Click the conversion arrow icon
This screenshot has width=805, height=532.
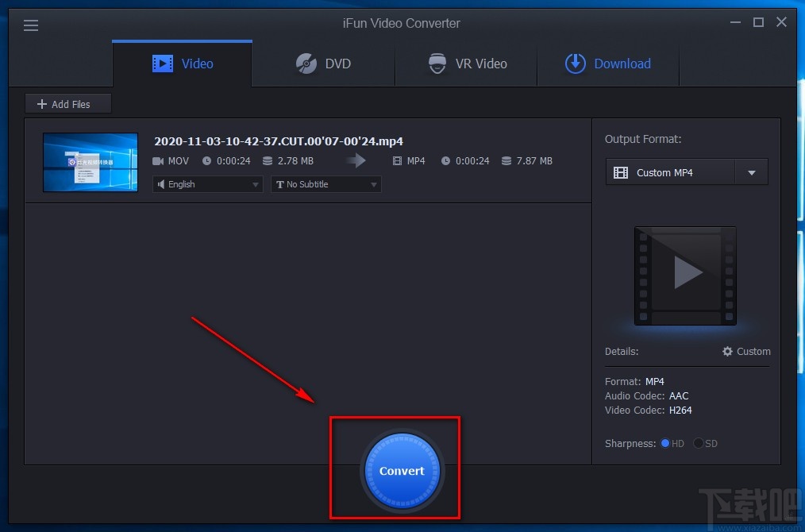[x=356, y=160]
